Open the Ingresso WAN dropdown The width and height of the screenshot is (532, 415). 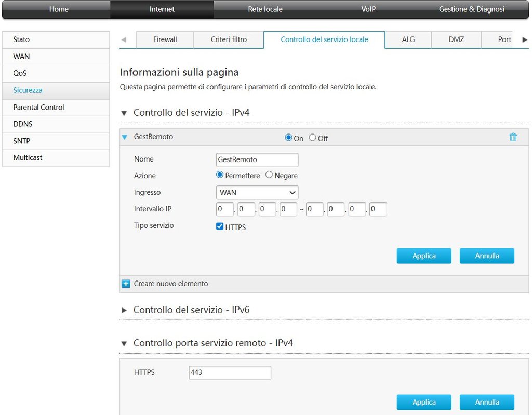pyautogui.click(x=257, y=193)
